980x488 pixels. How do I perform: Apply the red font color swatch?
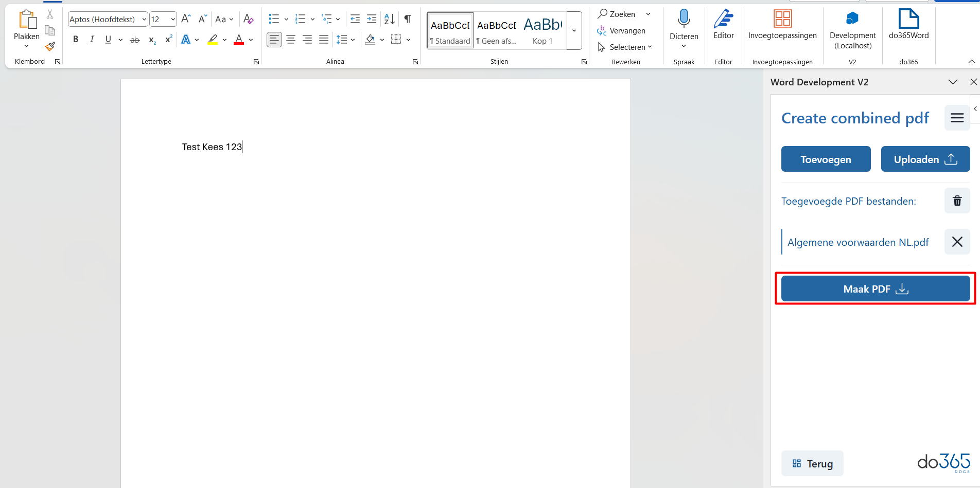point(239,40)
